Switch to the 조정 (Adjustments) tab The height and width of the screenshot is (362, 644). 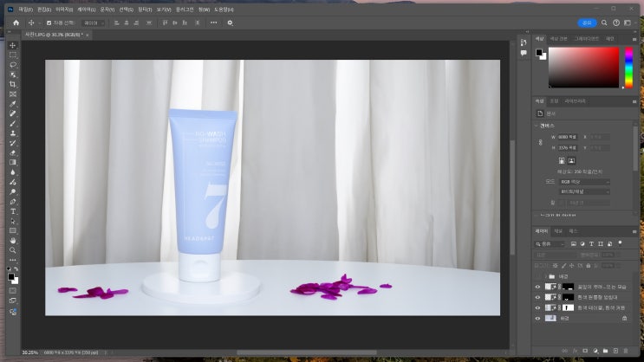click(x=554, y=101)
